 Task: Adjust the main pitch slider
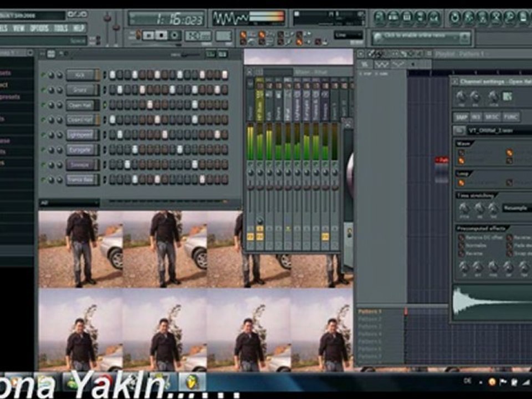click(x=116, y=27)
